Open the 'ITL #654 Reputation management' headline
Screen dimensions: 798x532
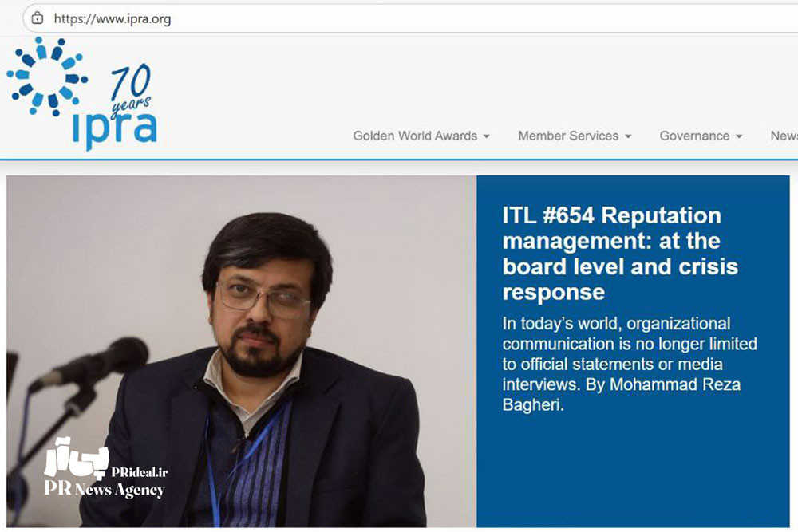click(x=611, y=253)
